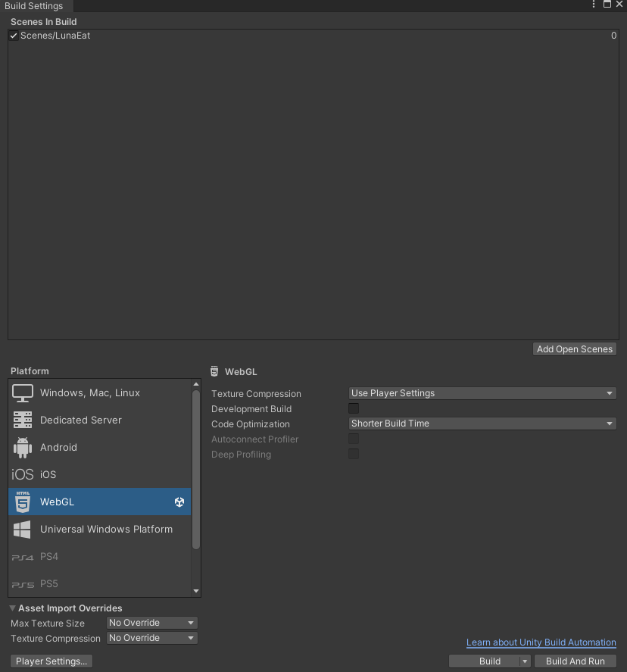Click the Development Build label

[x=251, y=409]
